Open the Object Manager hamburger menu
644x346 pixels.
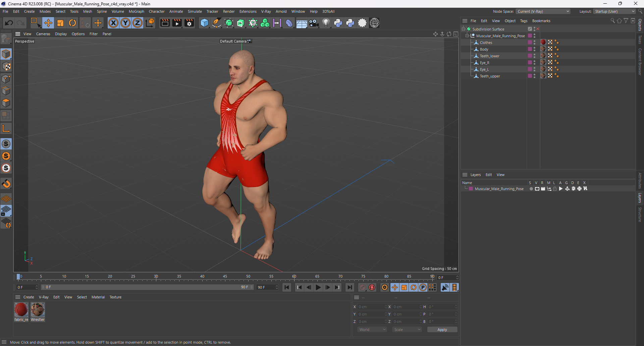(465, 21)
